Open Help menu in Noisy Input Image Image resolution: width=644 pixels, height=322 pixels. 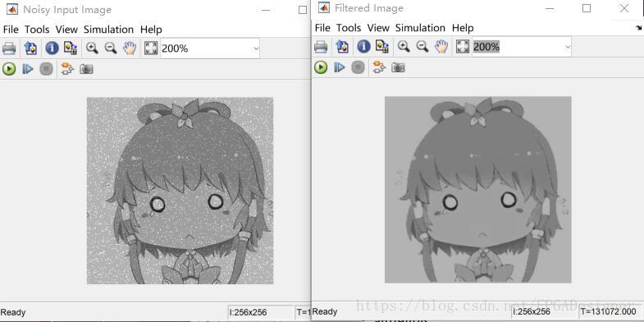point(151,30)
